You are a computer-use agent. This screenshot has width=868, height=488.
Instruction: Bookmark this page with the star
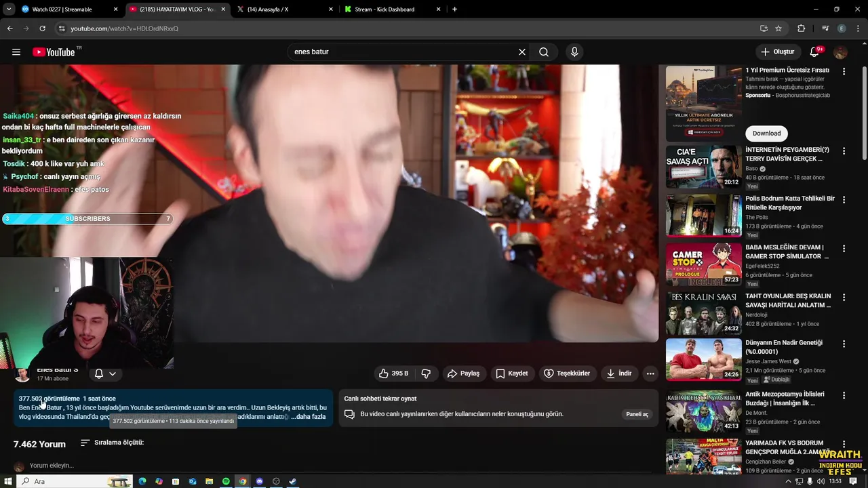coord(778,28)
